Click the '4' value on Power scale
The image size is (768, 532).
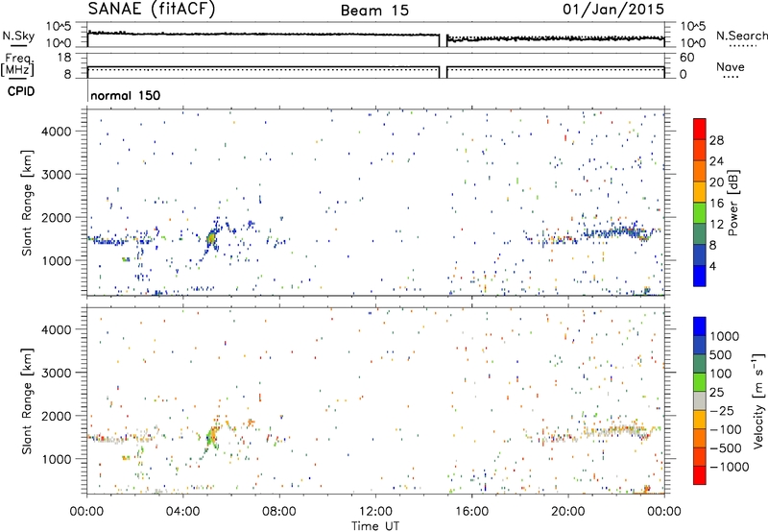click(712, 267)
